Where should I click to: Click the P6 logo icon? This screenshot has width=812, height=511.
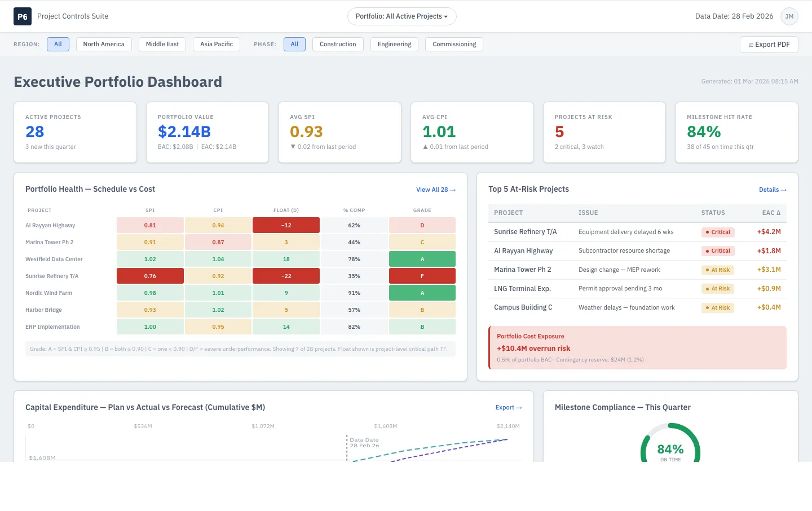pos(23,16)
